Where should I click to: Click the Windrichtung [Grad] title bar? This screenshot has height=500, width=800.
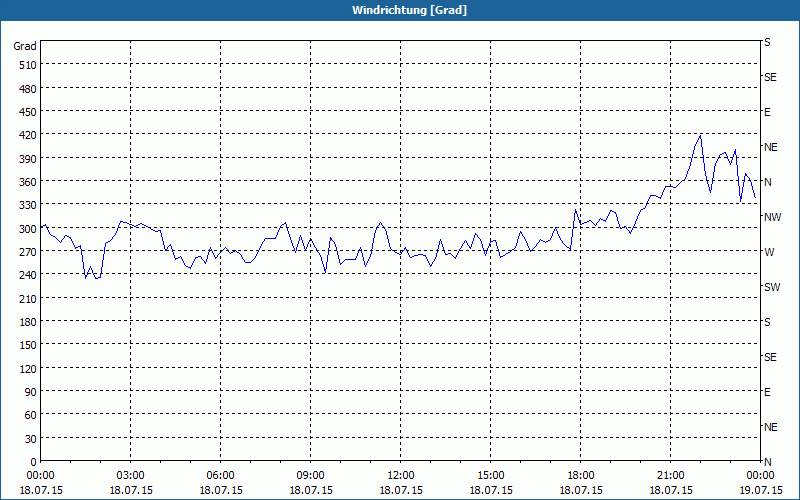[x=400, y=10]
